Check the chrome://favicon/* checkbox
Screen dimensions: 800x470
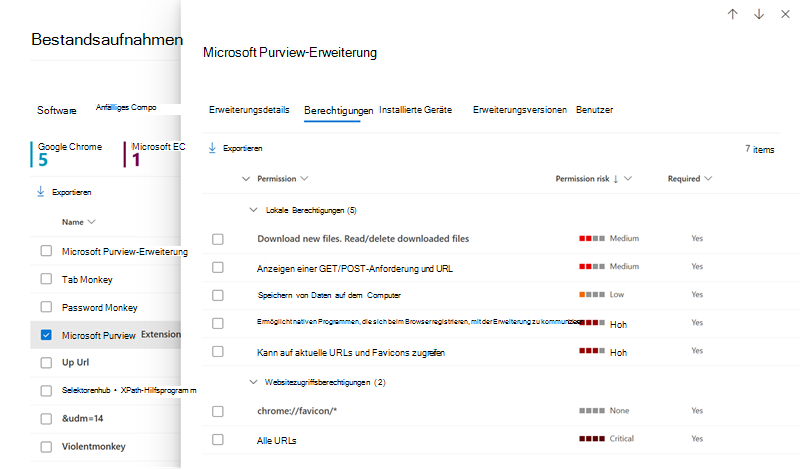pyautogui.click(x=218, y=411)
